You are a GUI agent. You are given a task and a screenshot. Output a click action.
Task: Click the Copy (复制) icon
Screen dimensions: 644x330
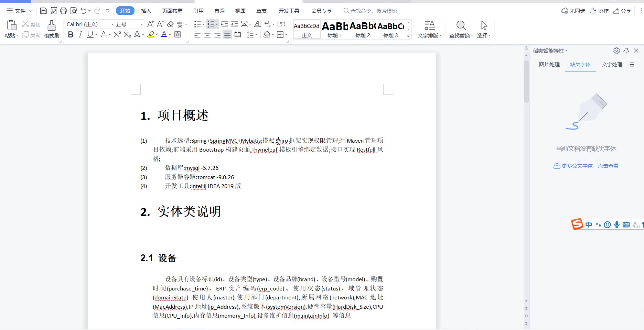(25, 35)
